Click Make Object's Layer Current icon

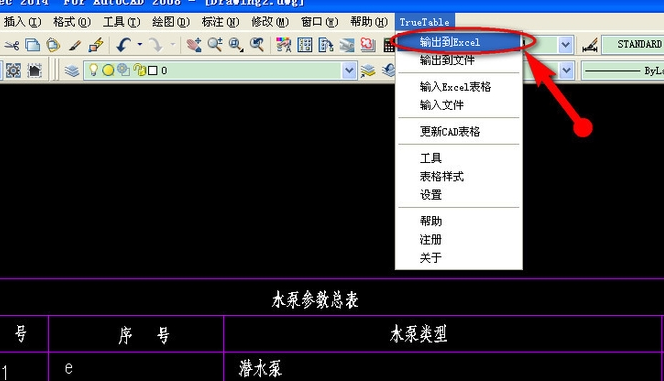click(368, 71)
